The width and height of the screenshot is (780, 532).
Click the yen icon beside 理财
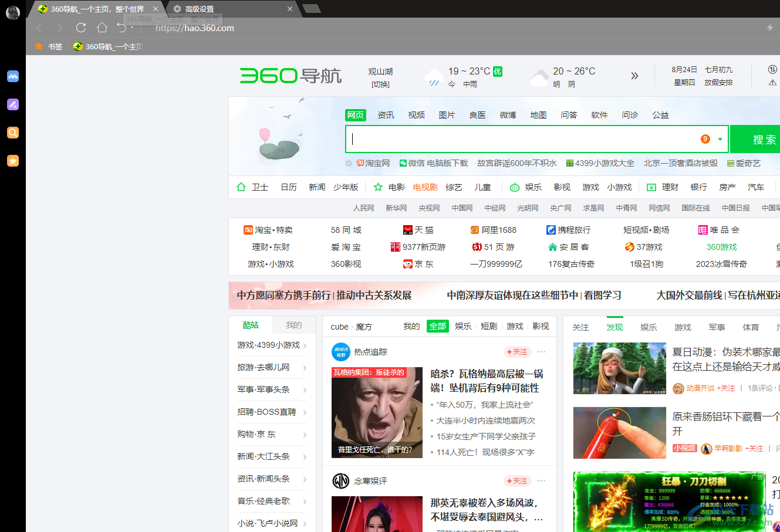pos(651,187)
